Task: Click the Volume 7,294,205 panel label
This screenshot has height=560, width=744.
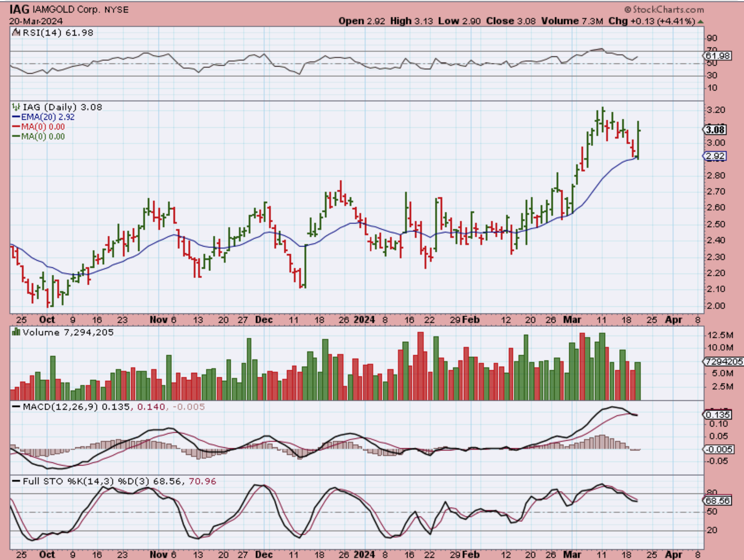Action: pos(68,332)
